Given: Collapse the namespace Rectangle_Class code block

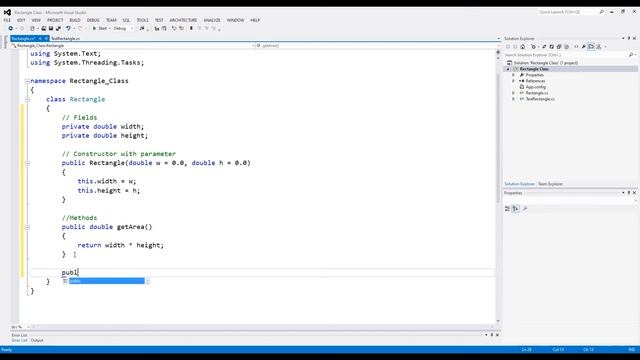Looking at the screenshot, I should click(x=27, y=81).
